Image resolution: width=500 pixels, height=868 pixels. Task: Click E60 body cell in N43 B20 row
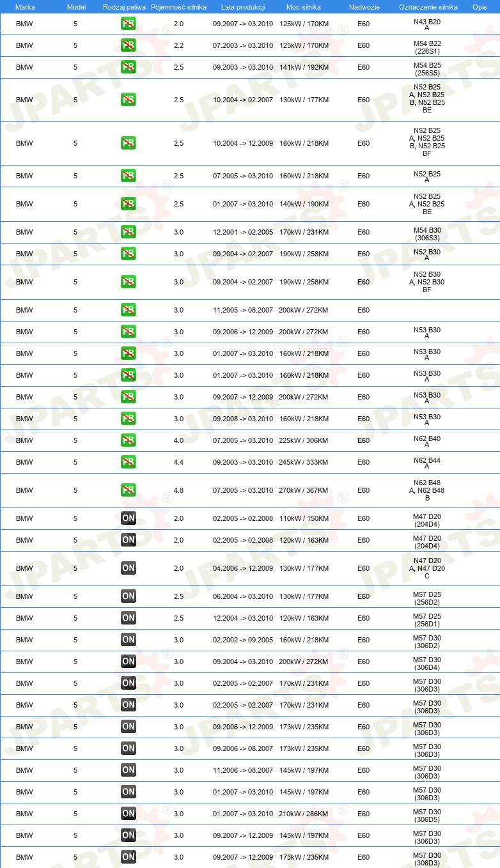[364, 24]
